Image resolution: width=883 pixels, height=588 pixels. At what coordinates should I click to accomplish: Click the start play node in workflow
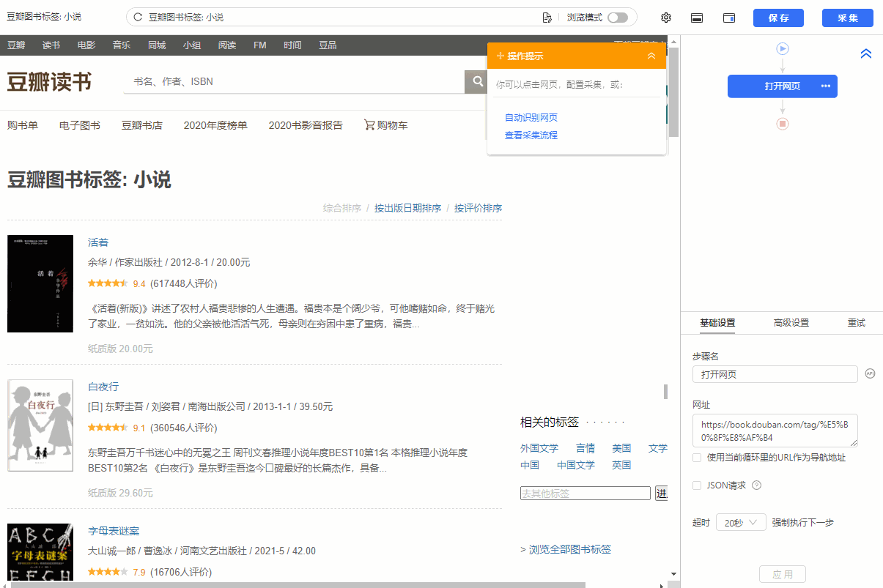783,48
